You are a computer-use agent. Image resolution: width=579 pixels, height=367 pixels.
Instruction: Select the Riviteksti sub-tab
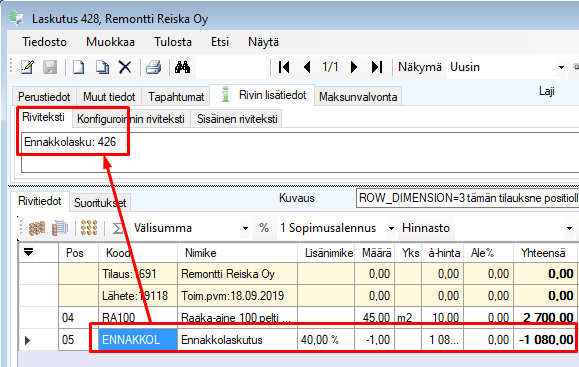(x=43, y=117)
